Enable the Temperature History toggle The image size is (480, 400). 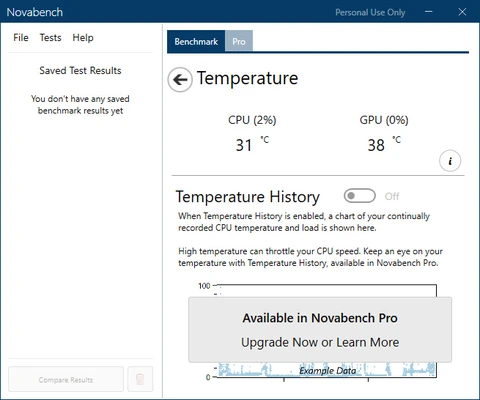[x=360, y=196]
